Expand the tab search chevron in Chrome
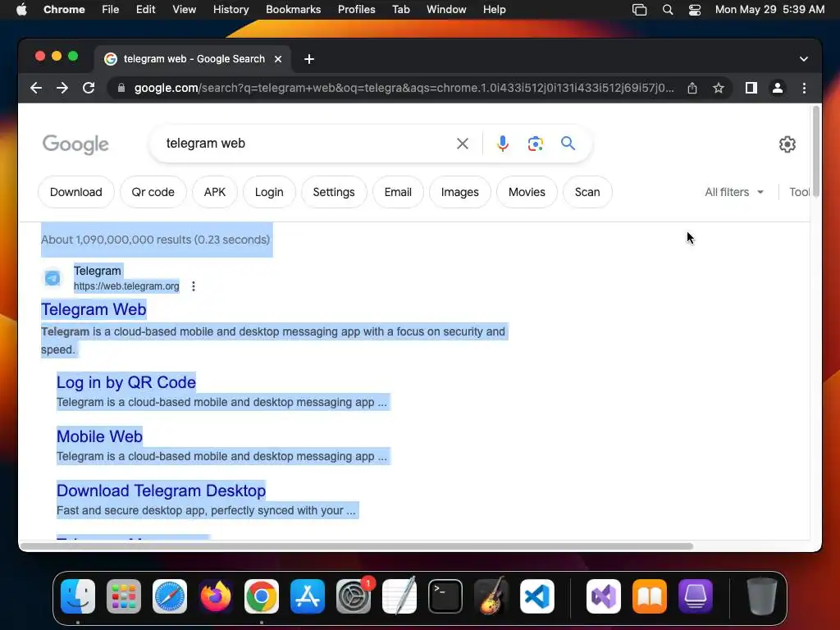Image resolution: width=840 pixels, height=630 pixels. point(804,59)
